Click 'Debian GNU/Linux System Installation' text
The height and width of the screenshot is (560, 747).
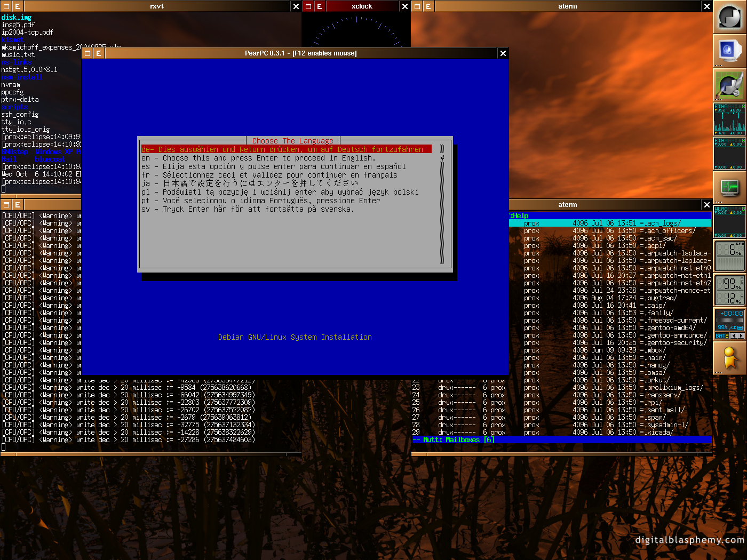pyautogui.click(x=295, y=337)
